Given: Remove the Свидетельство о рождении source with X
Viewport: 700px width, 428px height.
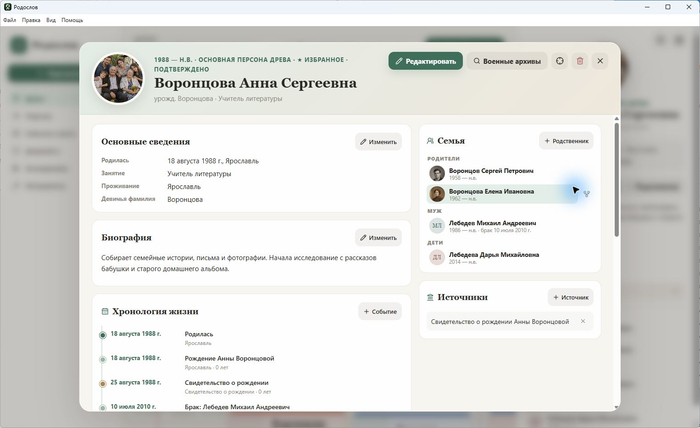Looking at the screenshot, I should click(583, 321).
